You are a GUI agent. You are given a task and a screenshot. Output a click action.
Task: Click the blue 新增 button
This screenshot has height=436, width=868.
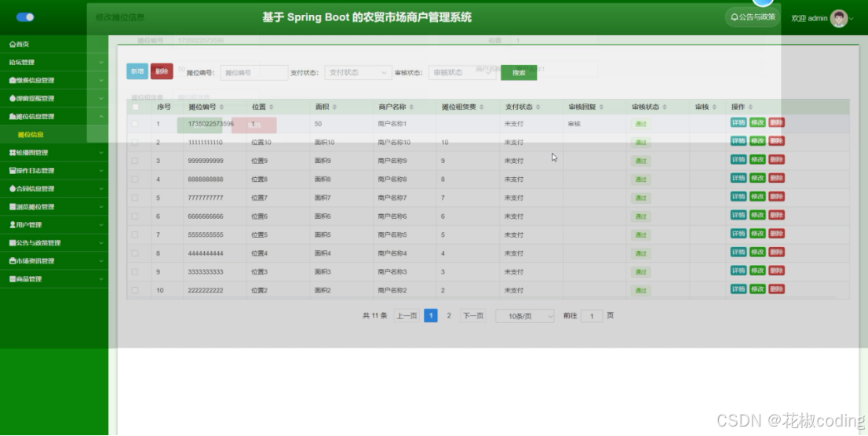tap(137, 71)
